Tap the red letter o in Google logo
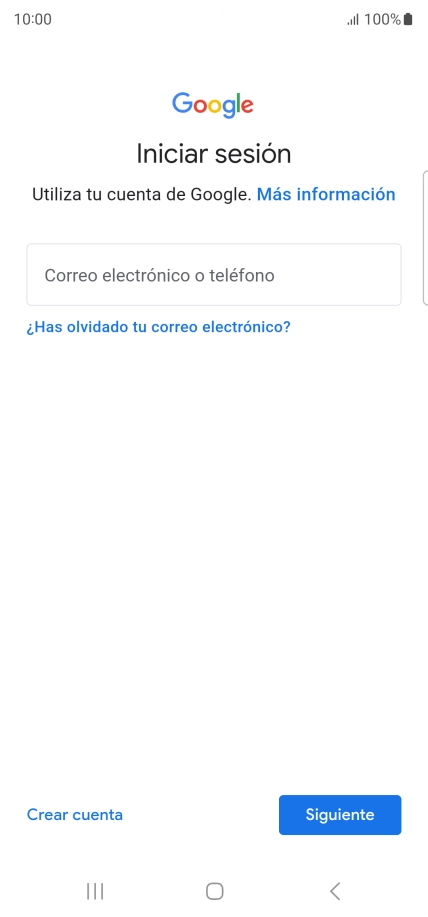The image size is (428, 917). point(201,106)
